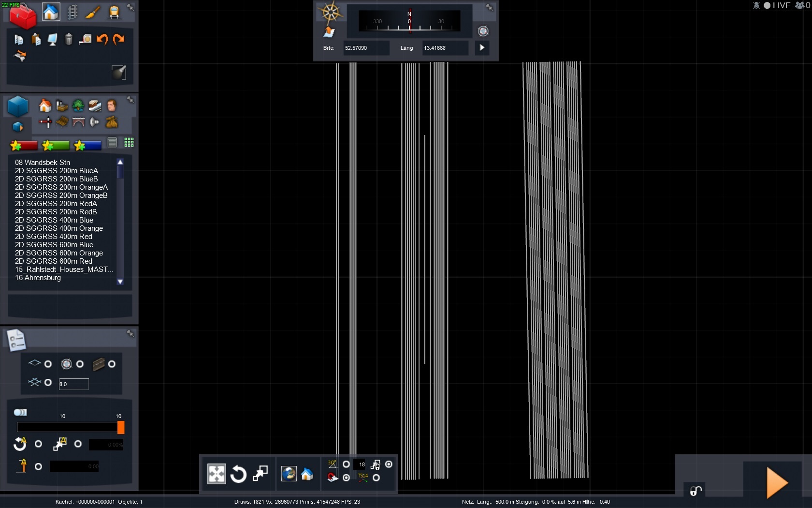Click the large blue cube icon
812x508 pixels.
tap(18, 106)
